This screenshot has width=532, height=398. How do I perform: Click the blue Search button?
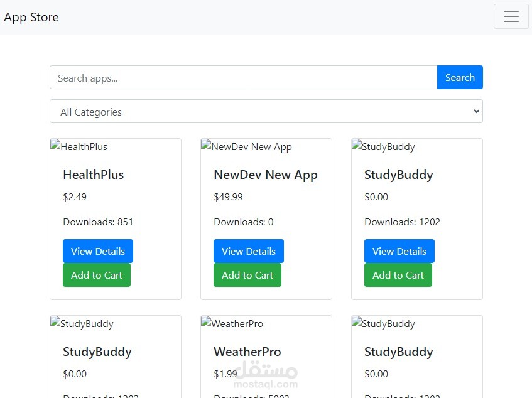(460, 78)
